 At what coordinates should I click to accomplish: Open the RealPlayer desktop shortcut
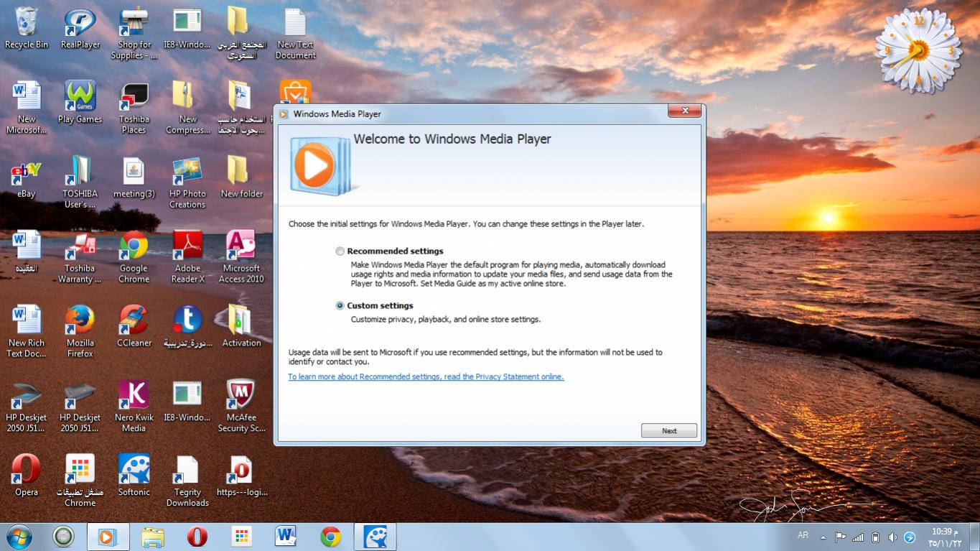80,29
